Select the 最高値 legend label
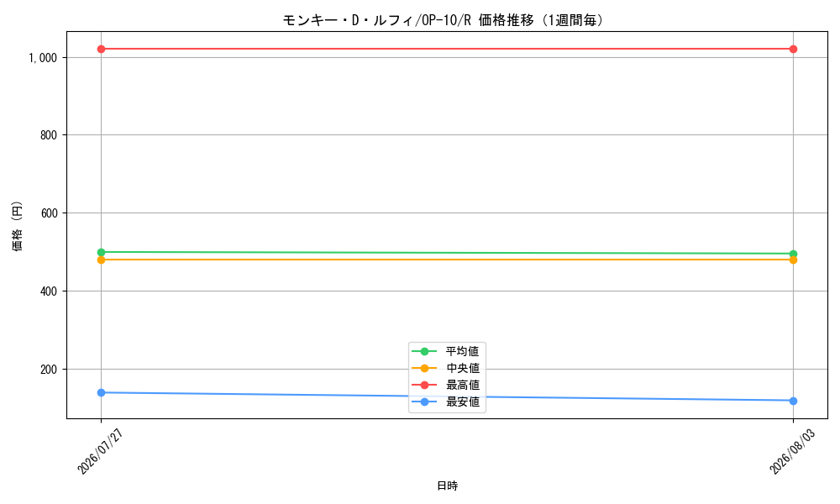 [463, 385]
